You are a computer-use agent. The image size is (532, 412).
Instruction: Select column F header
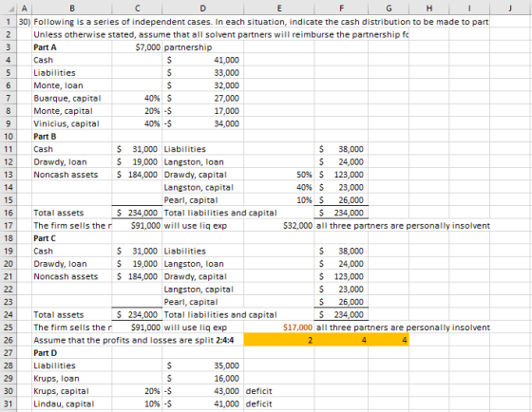[x=341, y=9]
